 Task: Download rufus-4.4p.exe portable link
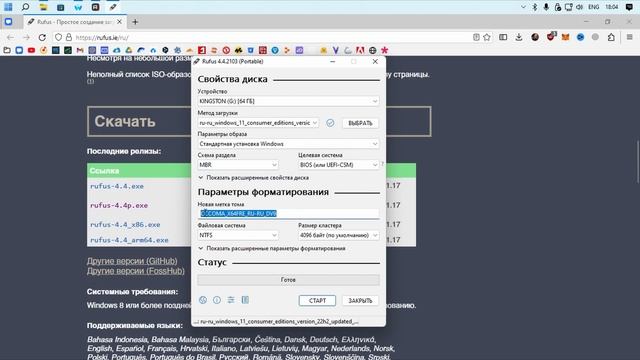[119, 205]
